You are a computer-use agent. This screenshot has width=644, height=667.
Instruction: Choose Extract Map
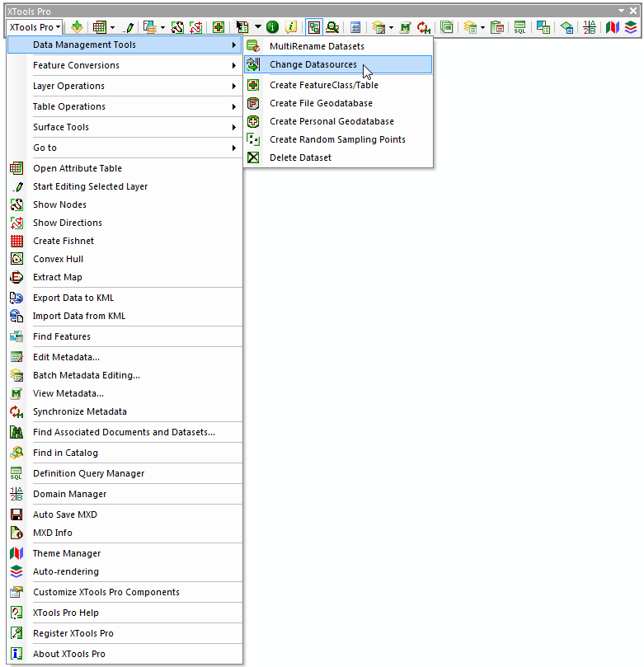[x=125, y=277]
